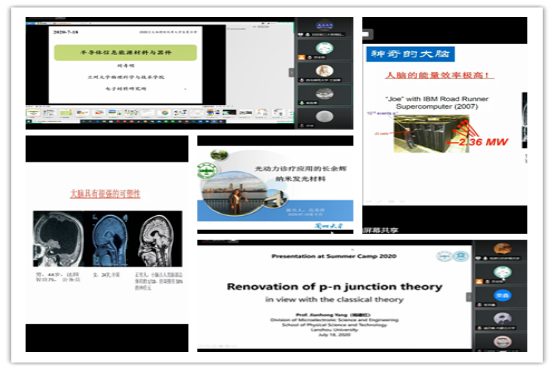The width and height of the screenshot is (554, 371).
Task: Collapse the participant panel beside the Chinese title slide
Action: point(291,72)
